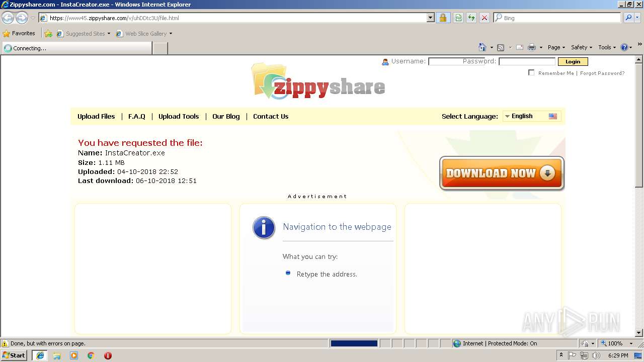Expand the Home button dropdown arrow
Image resolution: width=644 pixels, height=362 pixels.
pos(492,47)
